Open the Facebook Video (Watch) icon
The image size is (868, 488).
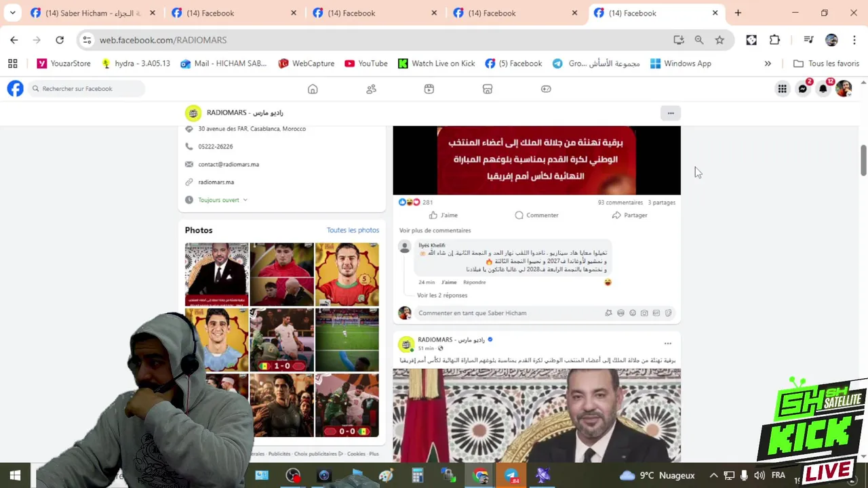pos(429,89)
